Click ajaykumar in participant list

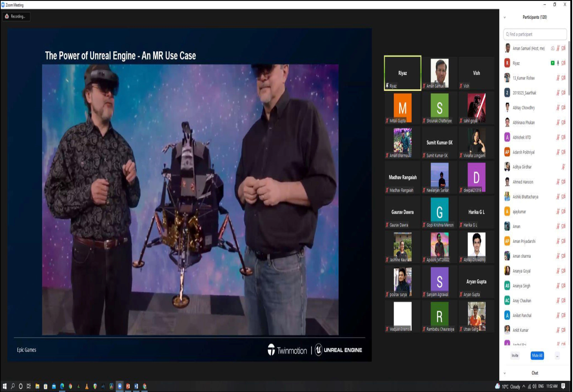pyautogui.click(x=535, y=211)
